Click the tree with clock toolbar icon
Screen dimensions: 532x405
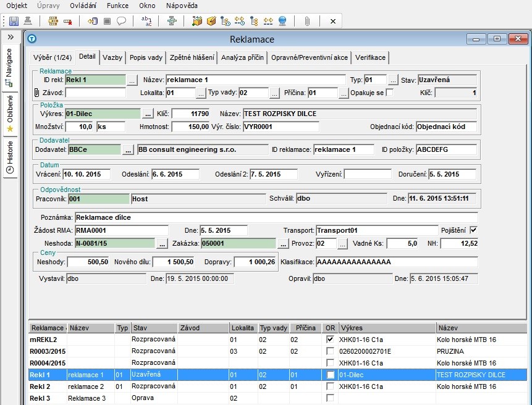click(x=226, y=22)
